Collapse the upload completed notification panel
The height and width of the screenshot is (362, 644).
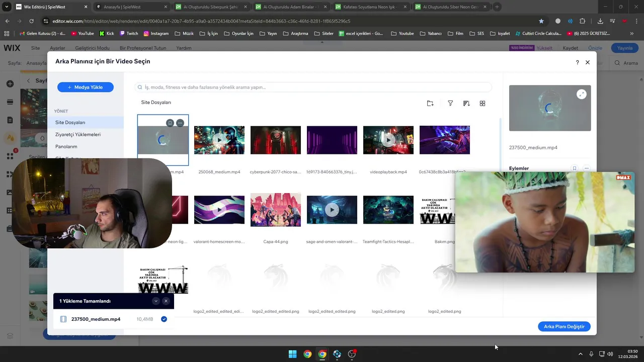pyautogui.click(x=156, y=301)
